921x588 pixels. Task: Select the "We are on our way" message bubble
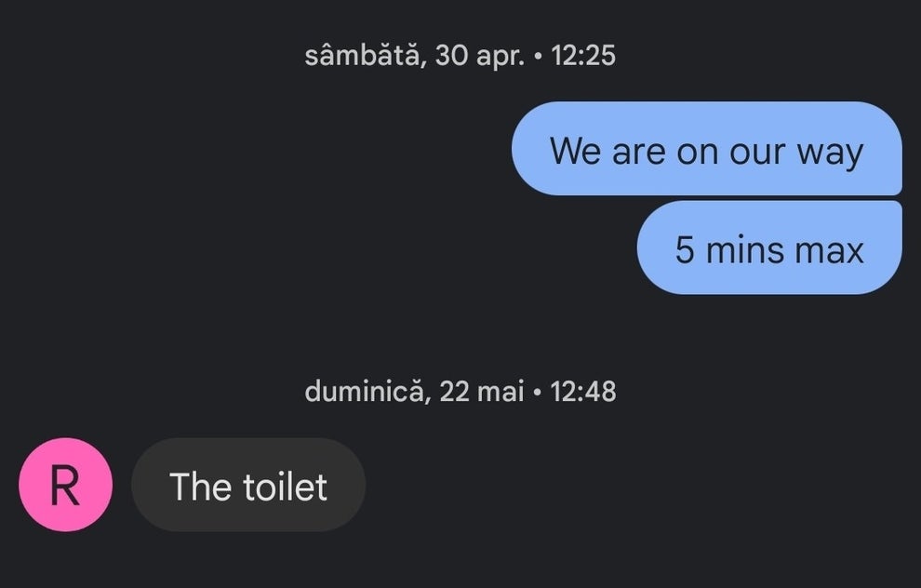click(x=708, y=151)
